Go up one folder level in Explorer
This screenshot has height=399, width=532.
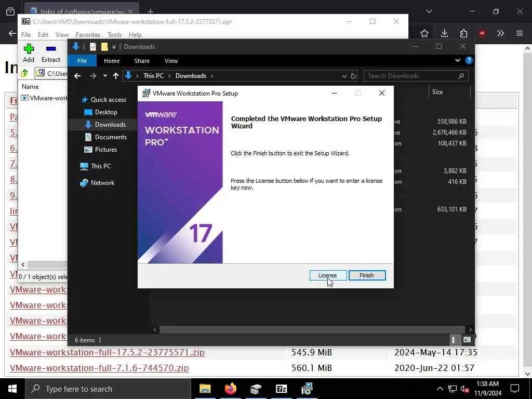(x=116, y=76)
